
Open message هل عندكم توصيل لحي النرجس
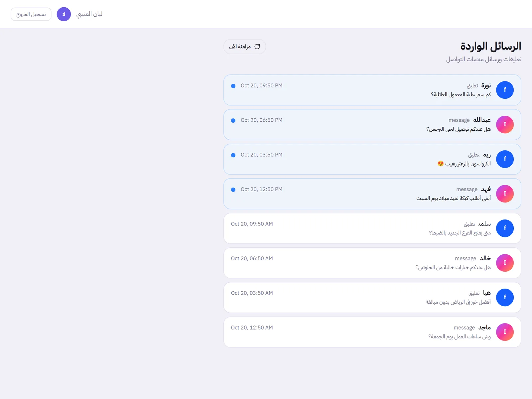[x=372, y=125]
